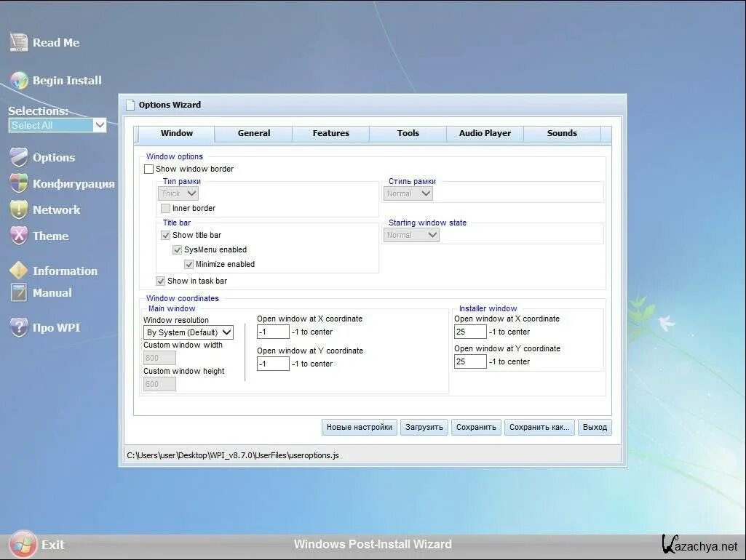
Task: Enable the Show window border checkbox
Action: point(148,169)
